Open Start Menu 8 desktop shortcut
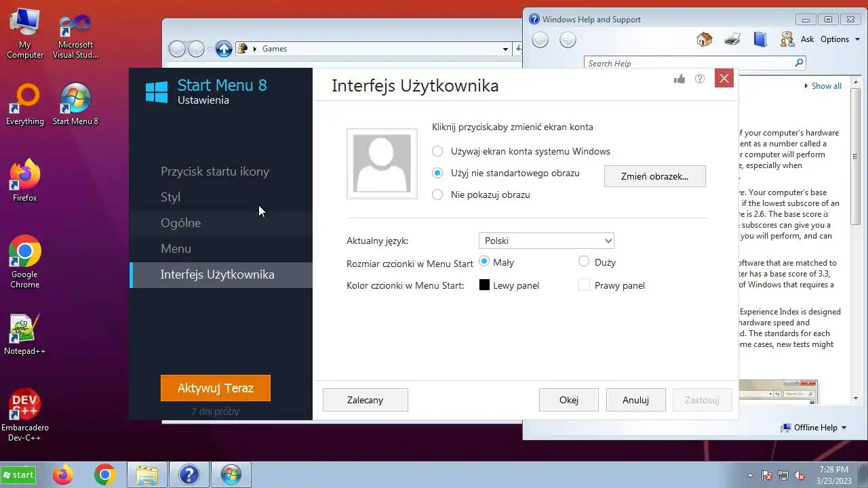The image size is (868, 488). tap(75, 104)
